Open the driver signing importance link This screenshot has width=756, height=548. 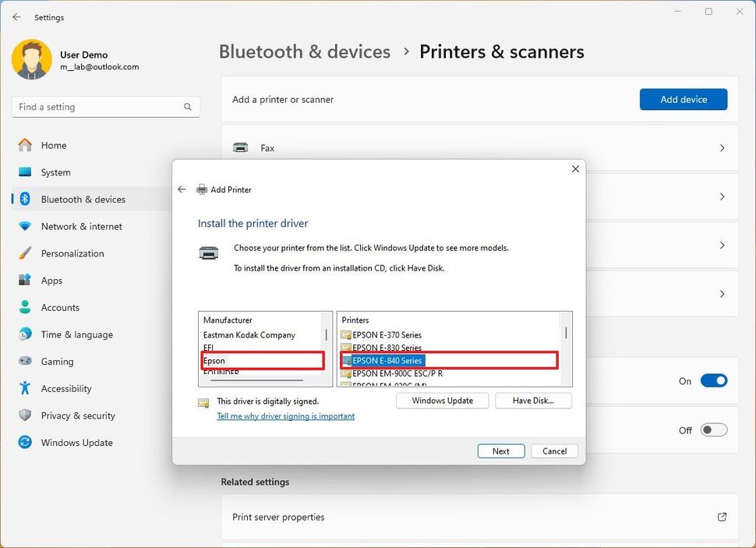284,415
